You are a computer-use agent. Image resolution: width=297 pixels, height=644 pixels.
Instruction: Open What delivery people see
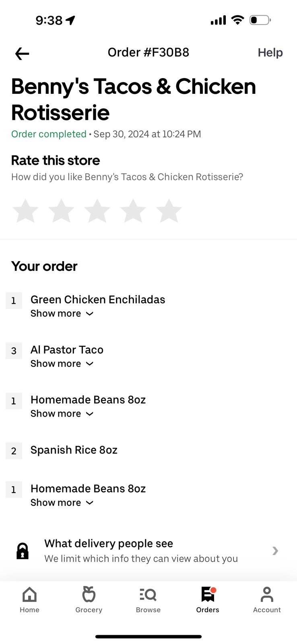141,551
